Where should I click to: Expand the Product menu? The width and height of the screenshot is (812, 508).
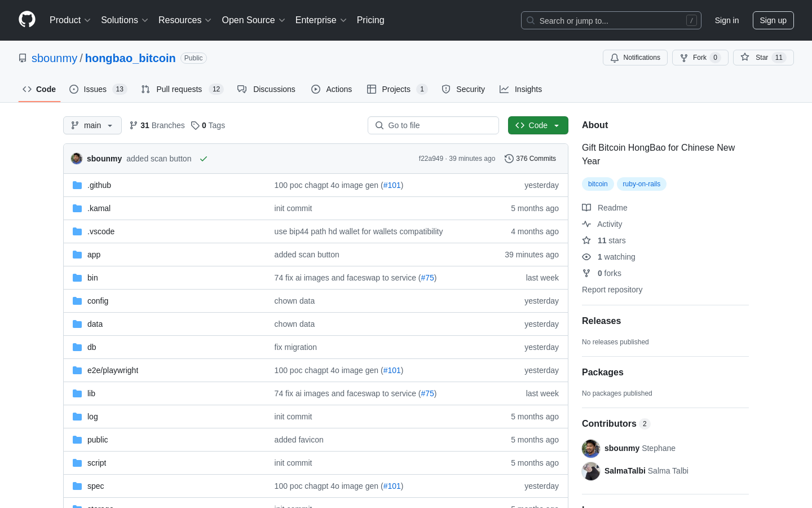click(x=70, y=20)
